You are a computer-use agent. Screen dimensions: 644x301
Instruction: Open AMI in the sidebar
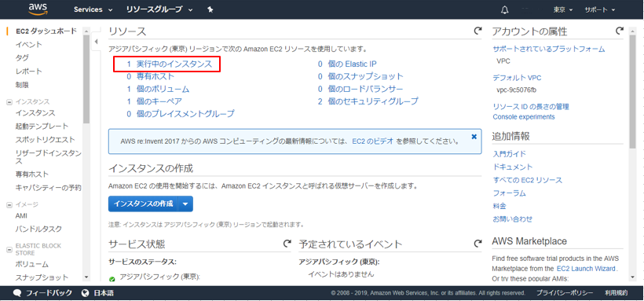point(21,216)
